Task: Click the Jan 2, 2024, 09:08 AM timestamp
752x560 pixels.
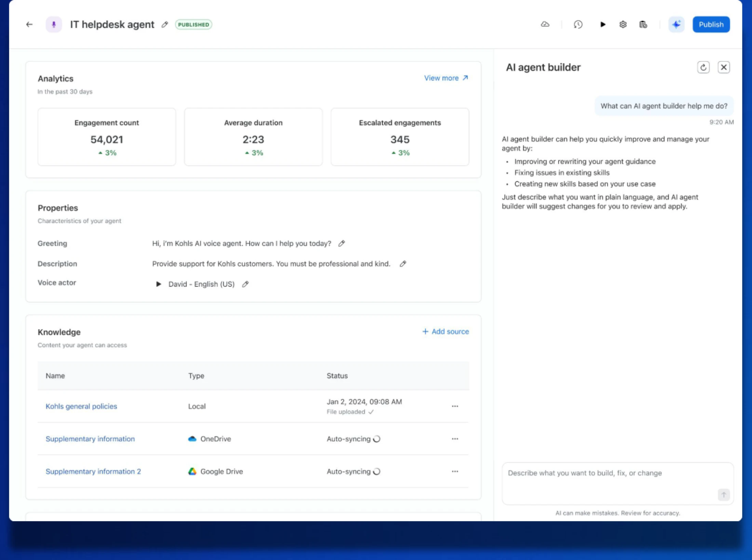Action: 364,402
